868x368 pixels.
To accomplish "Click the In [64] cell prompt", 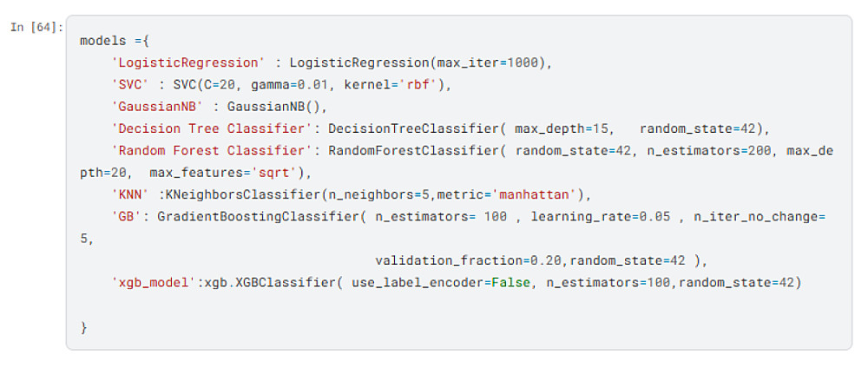I will [36, 27].
